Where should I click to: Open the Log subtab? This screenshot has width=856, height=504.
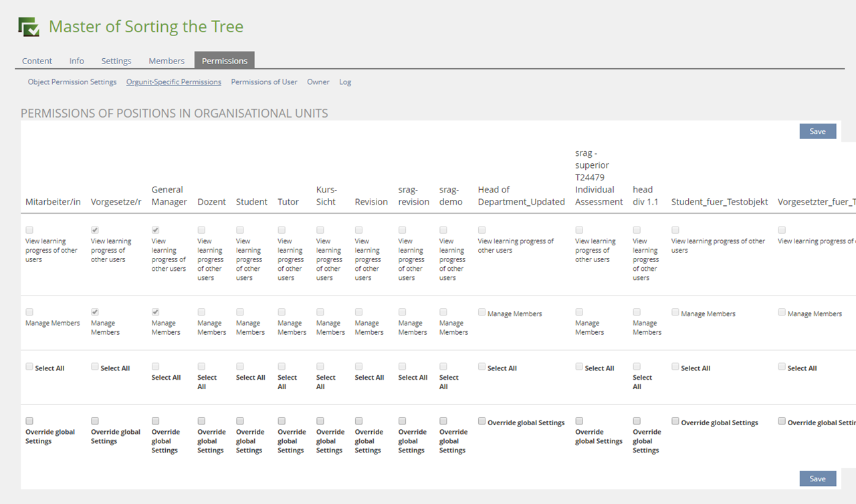pyautogui.click(x=345, y=82)
